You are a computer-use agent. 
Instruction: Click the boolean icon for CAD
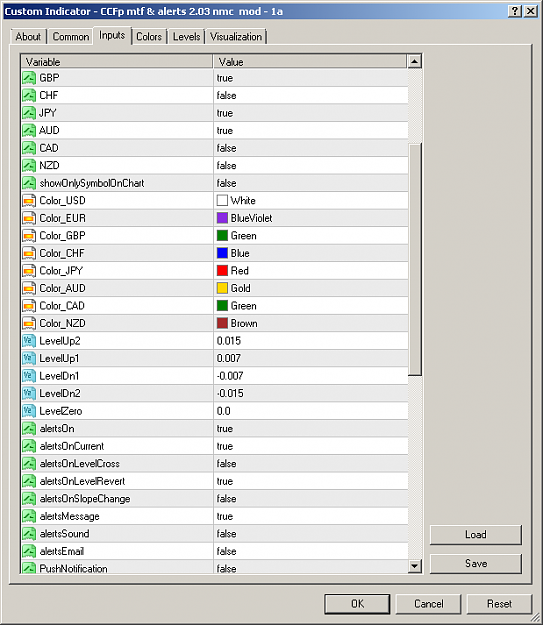[x=29, y=148]
